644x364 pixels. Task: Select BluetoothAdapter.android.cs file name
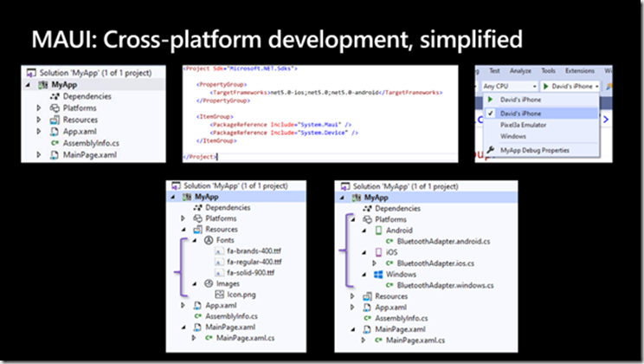point(443,242)
